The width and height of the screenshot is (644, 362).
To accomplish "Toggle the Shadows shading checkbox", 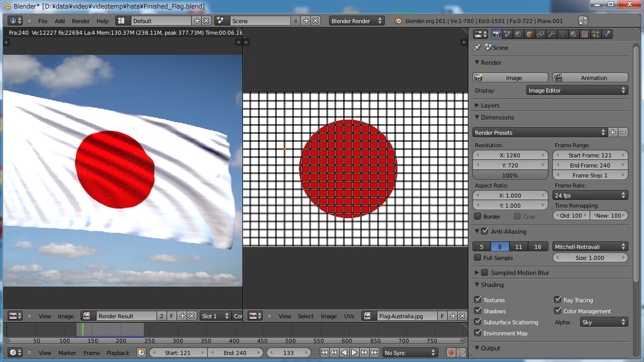I will tap(478, 311).
